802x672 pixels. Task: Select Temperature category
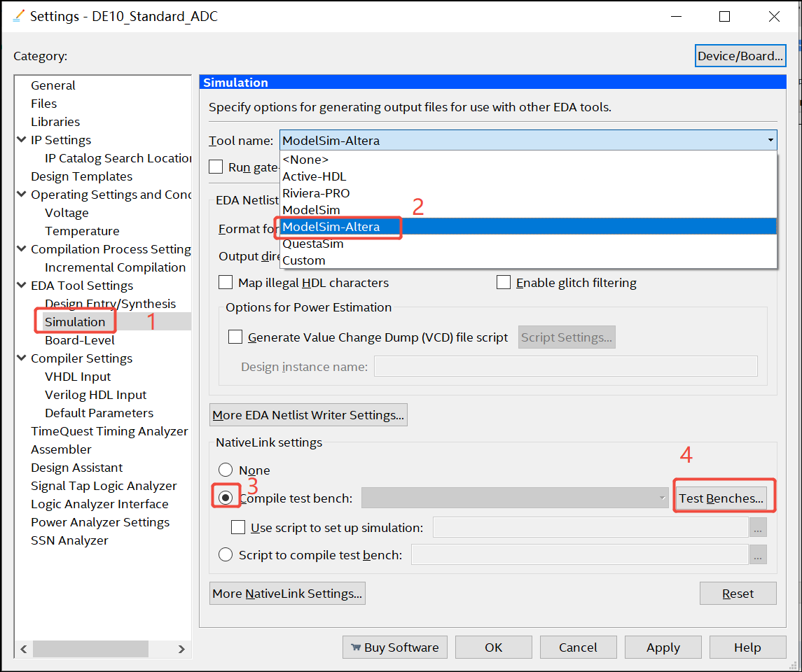point(82,231)
